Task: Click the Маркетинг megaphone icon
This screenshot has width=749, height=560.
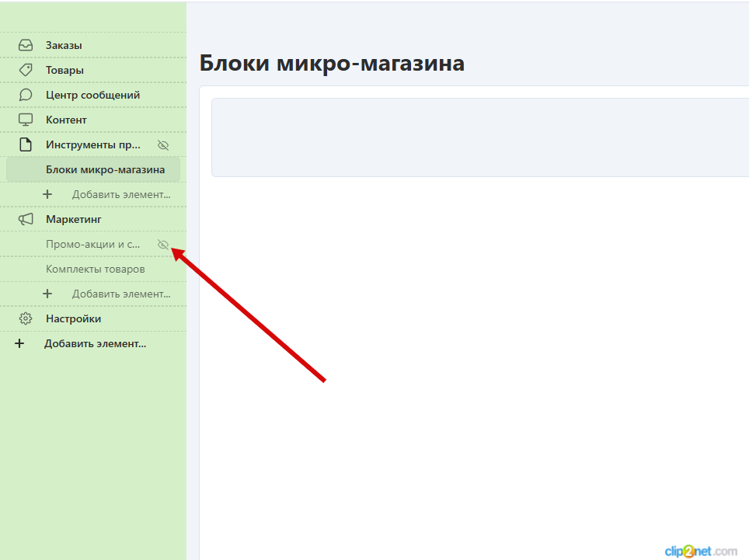Action: (x=26, y=219)
